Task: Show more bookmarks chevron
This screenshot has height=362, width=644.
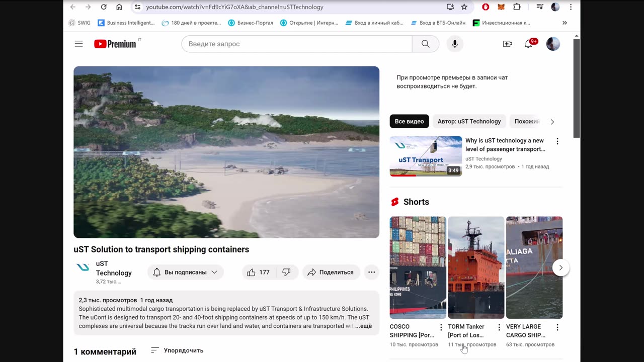Action: click(x=565, y=23)
